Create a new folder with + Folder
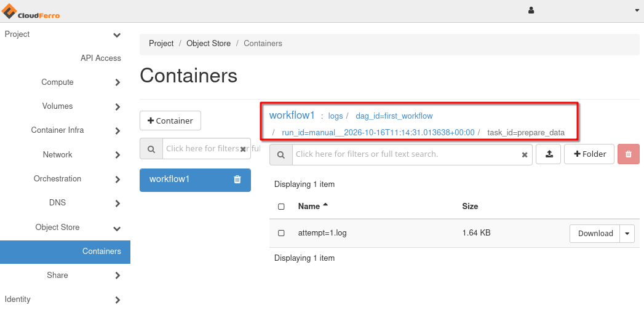The image size is (644, 321). 589,154
